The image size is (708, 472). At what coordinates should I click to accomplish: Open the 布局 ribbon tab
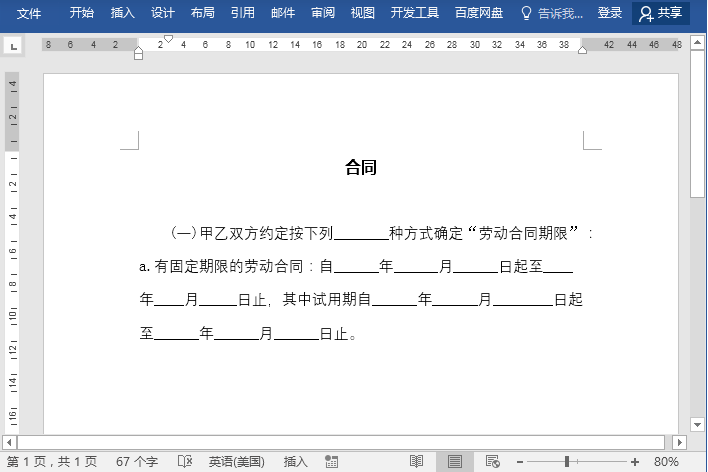tap(202, 13)
